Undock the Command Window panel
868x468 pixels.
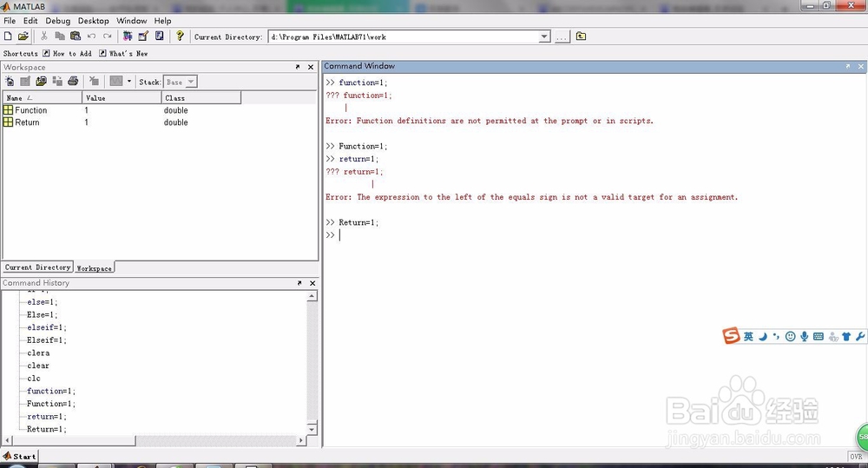coord(847,66)
